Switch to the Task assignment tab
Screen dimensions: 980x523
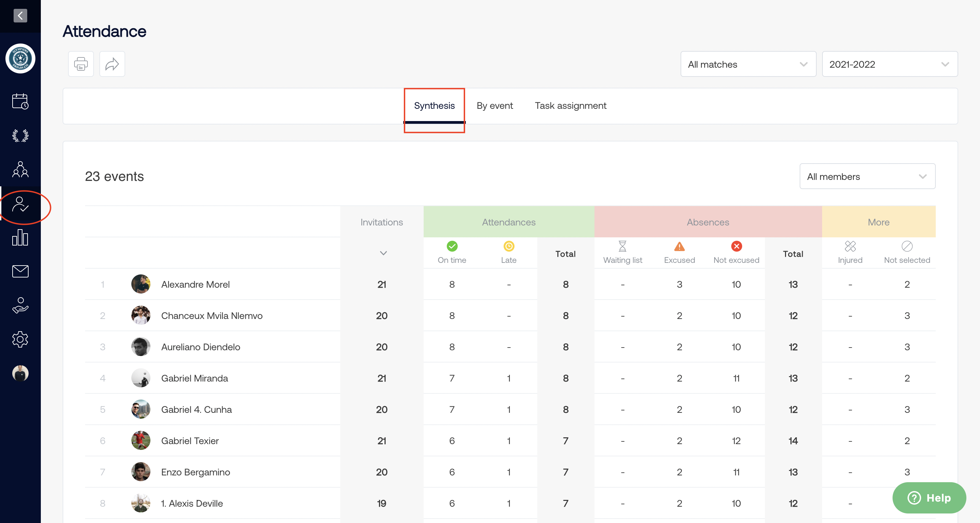point(570,106)
